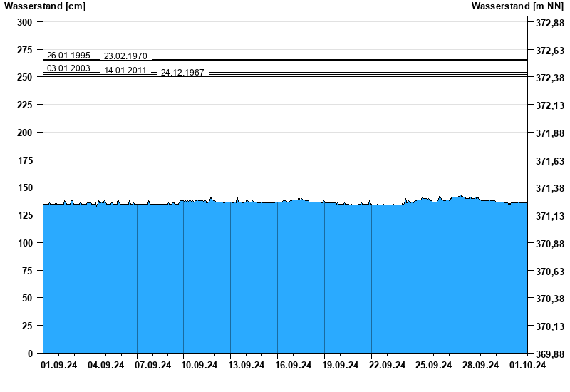570x392 pixels.
Task: Click the 371,13 m NN value
Action: click(550, 216)
